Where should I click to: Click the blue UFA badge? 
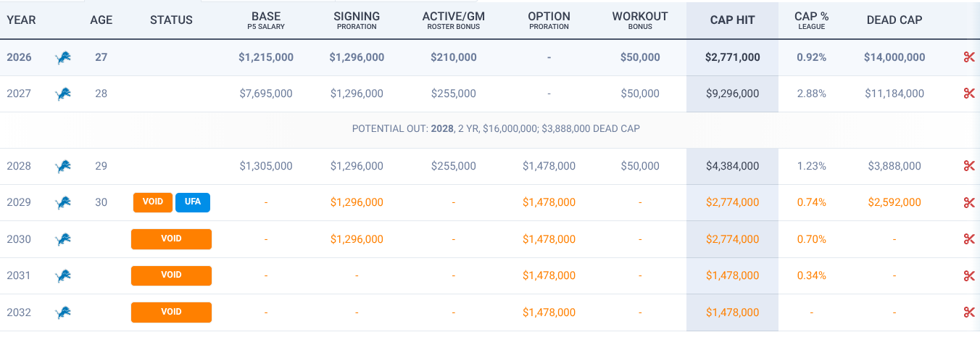[x=192, y=202]
